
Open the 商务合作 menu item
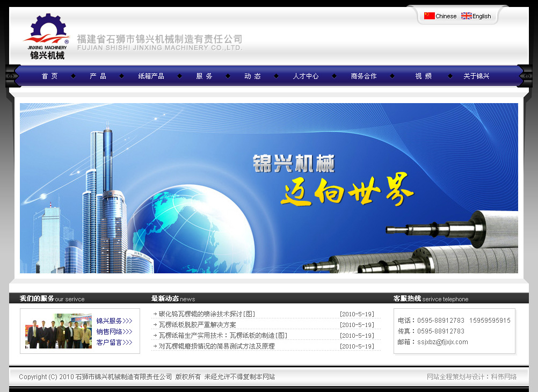[x=363, y=76]
